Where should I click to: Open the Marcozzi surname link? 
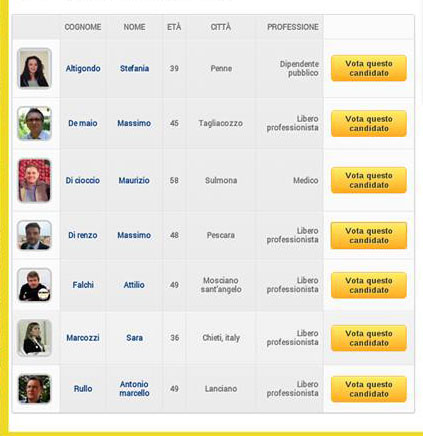point(83,338)
